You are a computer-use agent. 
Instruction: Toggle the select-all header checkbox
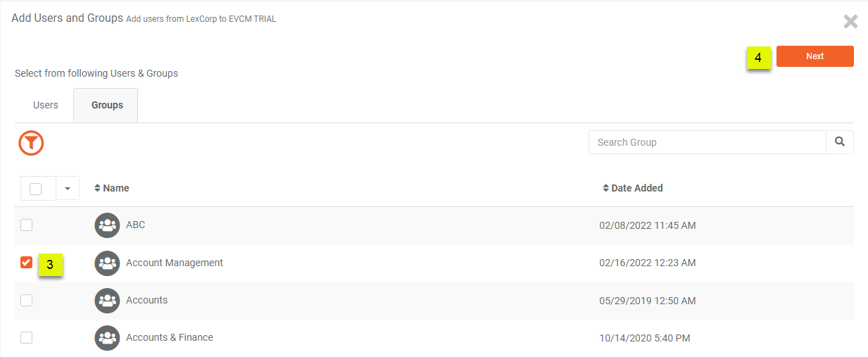pos(36,189)
